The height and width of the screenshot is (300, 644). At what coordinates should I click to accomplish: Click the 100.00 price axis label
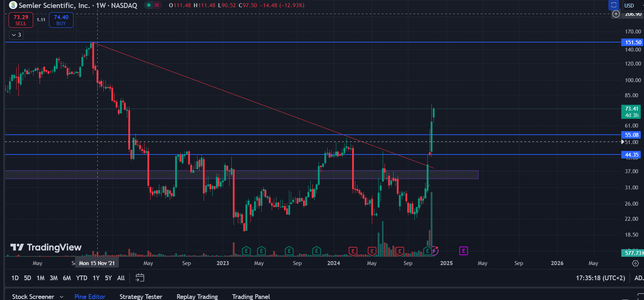633,80
